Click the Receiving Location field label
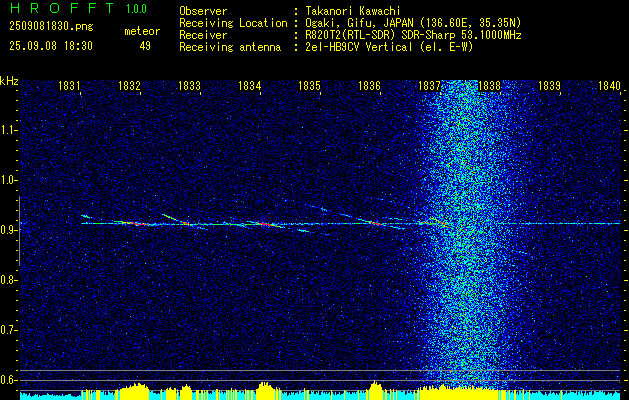 (233, 23)
